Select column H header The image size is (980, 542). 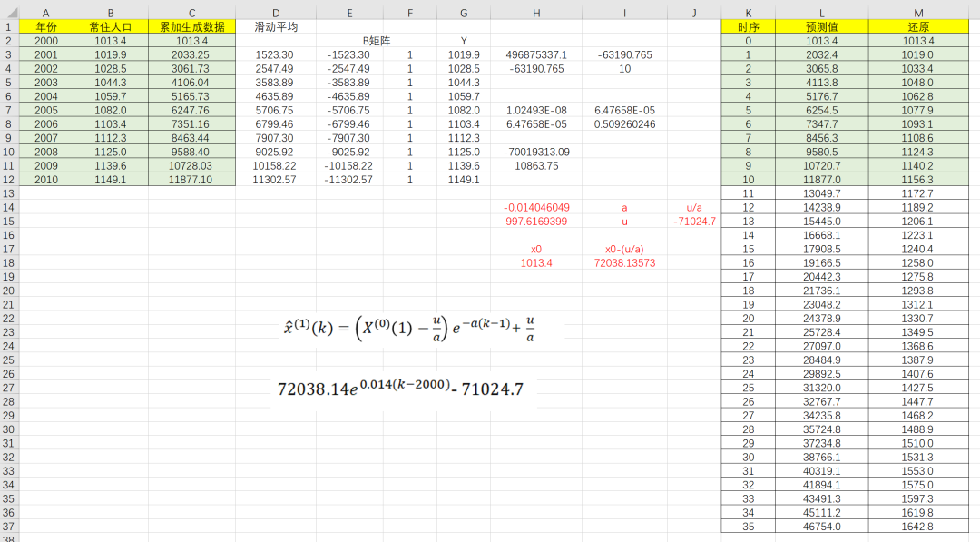coord(536,13)
